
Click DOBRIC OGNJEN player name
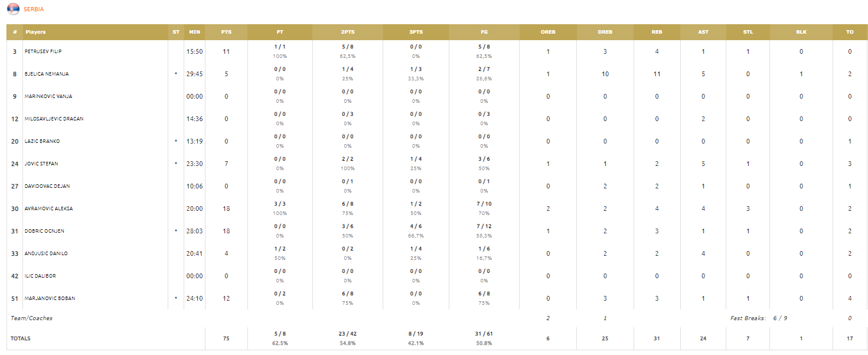(x=46, y=231)
